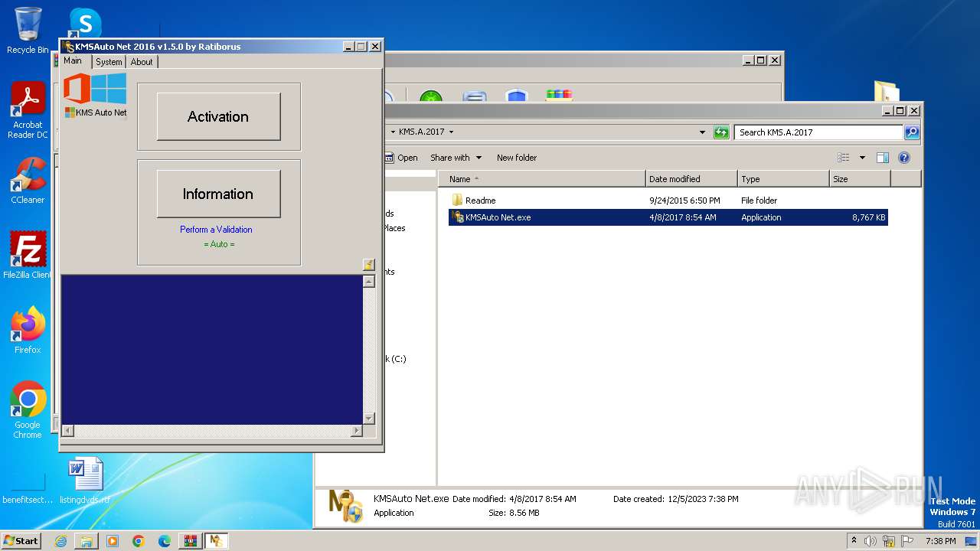
Task: Click the Activation button in KMSAuto
Action: (218, 116)
